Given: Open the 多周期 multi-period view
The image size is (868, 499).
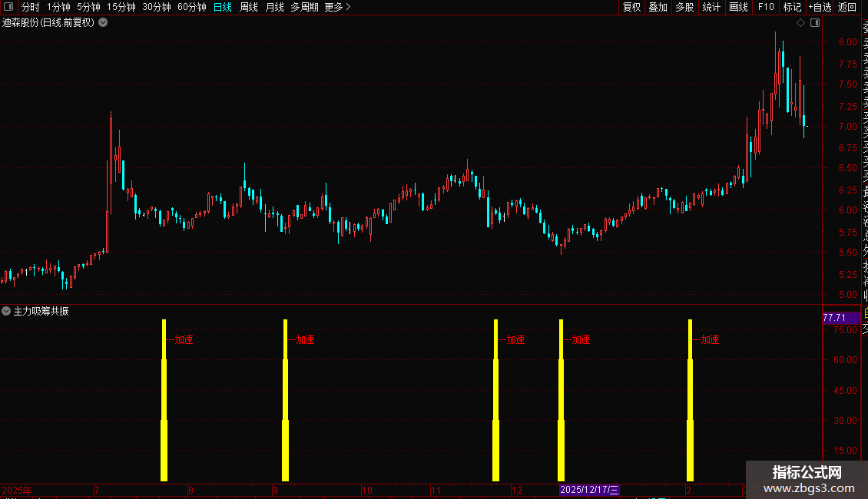Looking at the screenshot, I should pos(304,7).
